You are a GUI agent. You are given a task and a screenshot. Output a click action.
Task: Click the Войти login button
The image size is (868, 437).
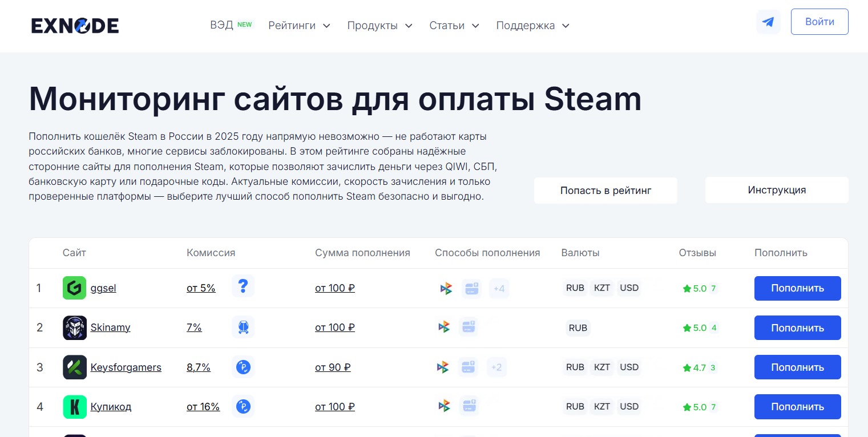pyautogui.click(x=819, y=22)
